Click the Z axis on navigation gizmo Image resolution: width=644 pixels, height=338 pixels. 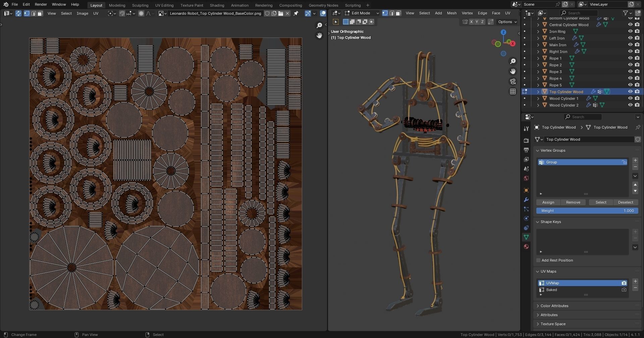[503, 32]
